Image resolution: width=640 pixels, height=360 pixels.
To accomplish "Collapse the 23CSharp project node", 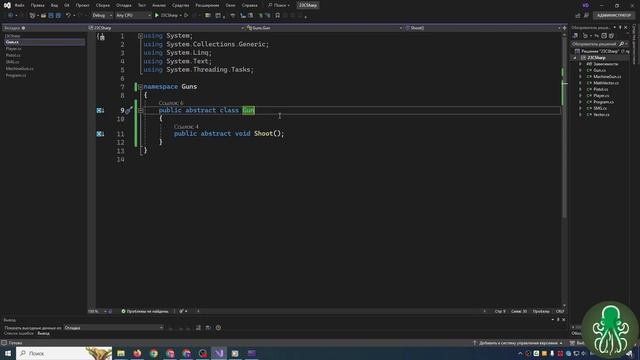I will point(575,58).
